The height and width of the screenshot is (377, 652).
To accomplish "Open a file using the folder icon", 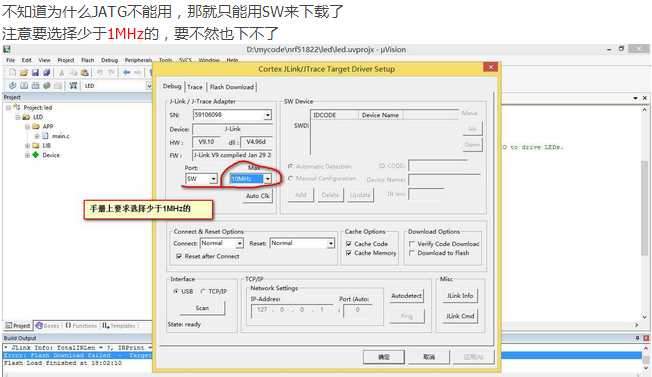I will (x=24, y=73).
